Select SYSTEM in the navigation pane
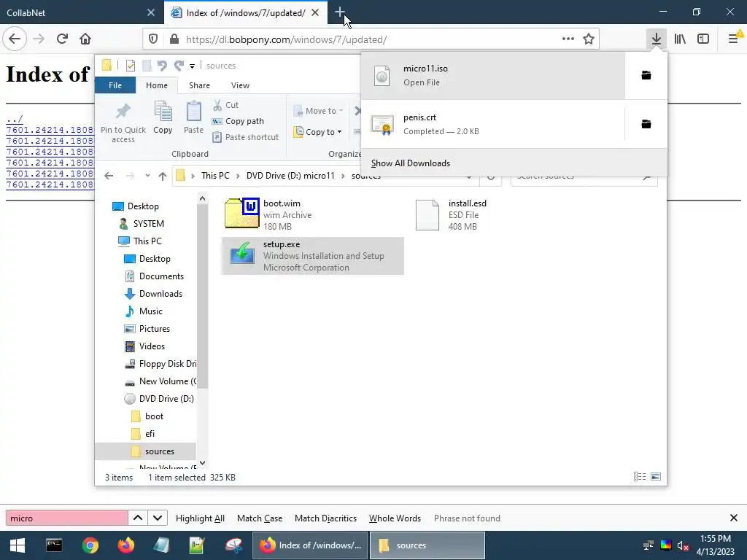Image resolution: width=747 pixels, height=560 pixels. [148, 224]
